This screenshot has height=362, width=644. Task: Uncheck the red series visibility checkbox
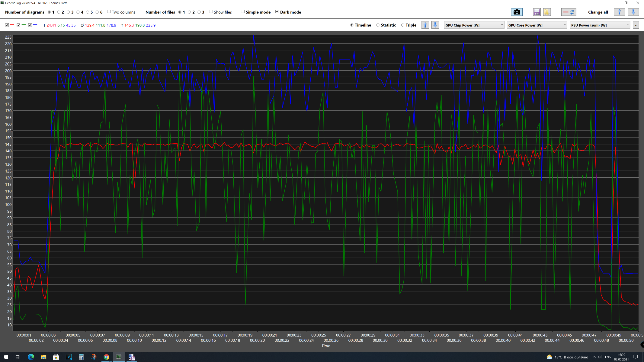(x=7, y=25)
